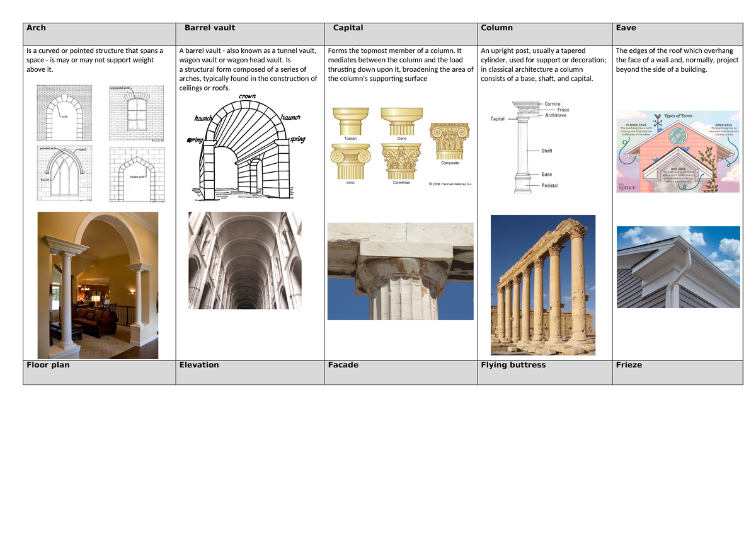Click the Elevation header cell

pos(250,372)
